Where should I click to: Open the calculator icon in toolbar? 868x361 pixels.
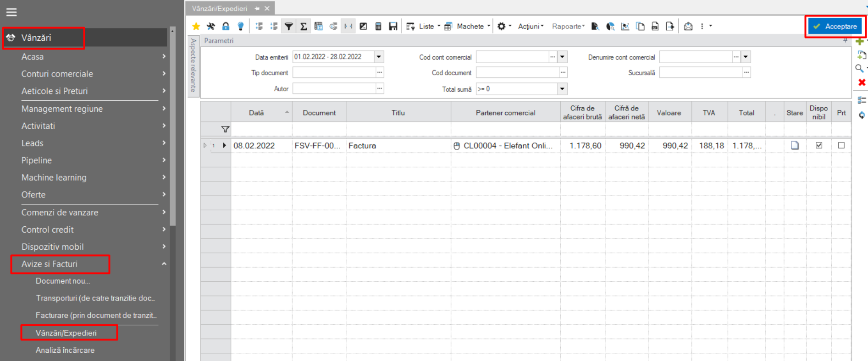[378, 27]
